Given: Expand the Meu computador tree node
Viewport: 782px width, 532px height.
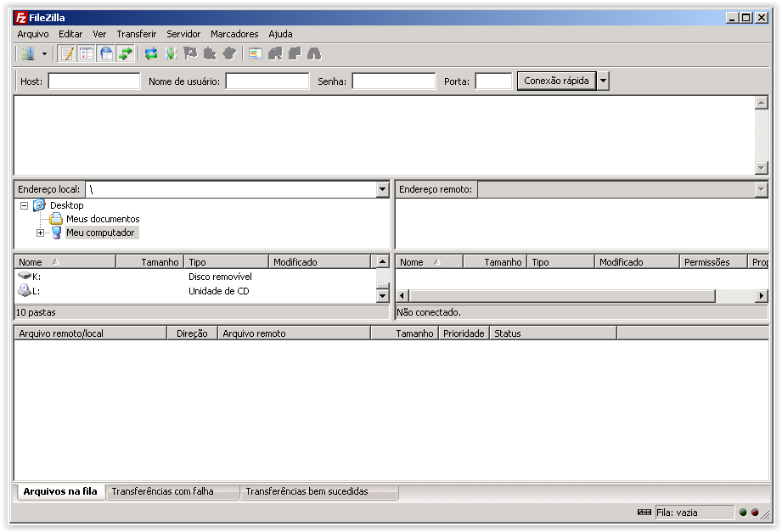Looking at the screenshot, I should point(41,232).
